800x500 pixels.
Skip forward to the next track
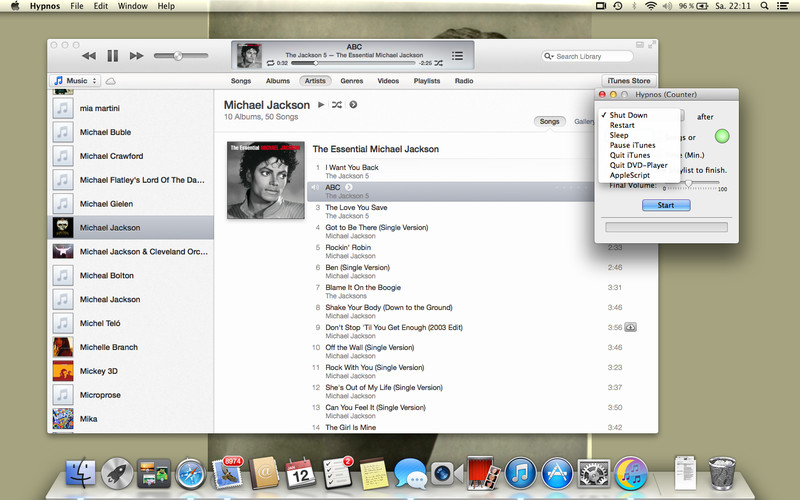click(136, 56)
